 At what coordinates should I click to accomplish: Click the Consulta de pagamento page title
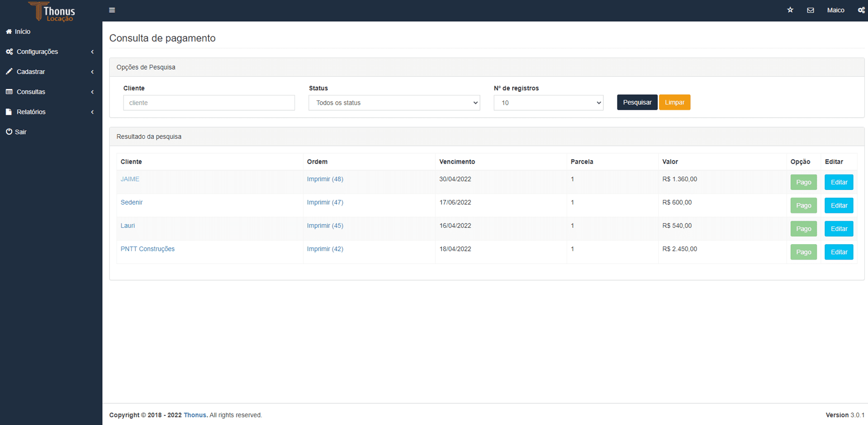coord(162,38)
